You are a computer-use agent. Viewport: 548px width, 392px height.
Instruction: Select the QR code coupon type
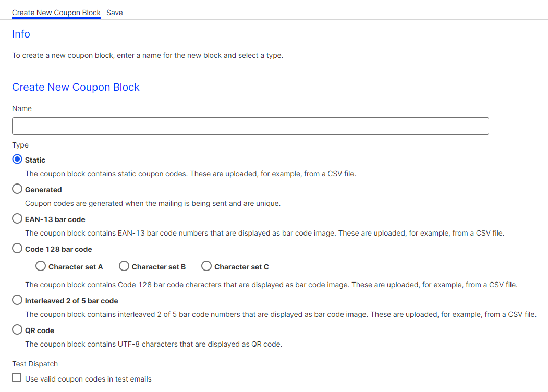(x=16, y=330)
